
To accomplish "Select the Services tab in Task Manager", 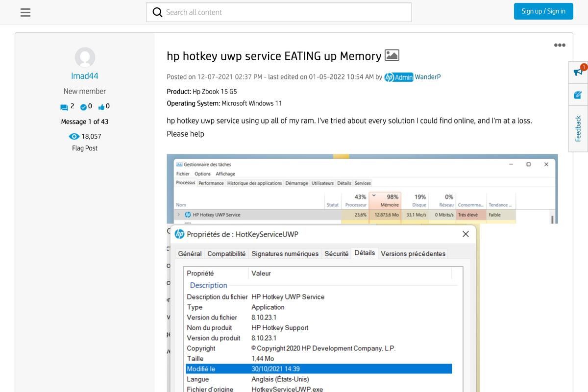I will pos(363,183).
